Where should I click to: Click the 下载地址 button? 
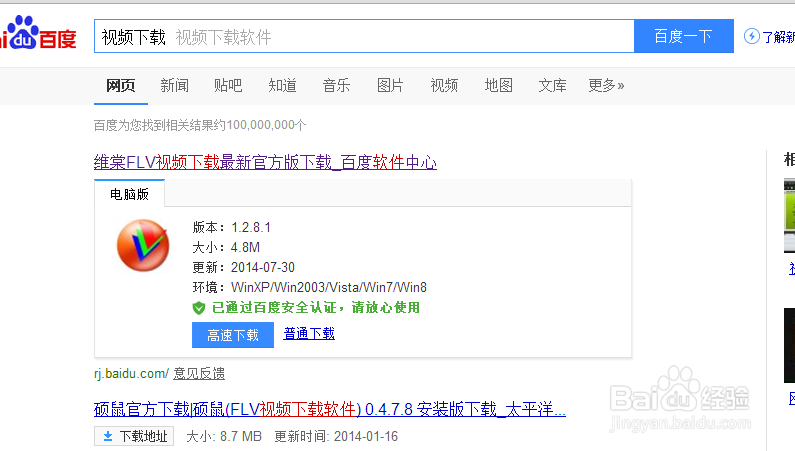pos(134,436)
